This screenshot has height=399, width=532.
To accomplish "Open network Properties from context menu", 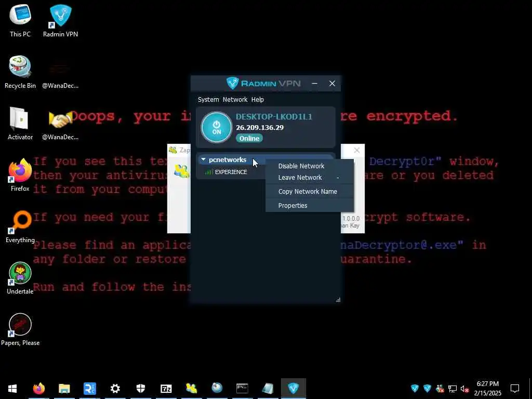I will point(310,206).
